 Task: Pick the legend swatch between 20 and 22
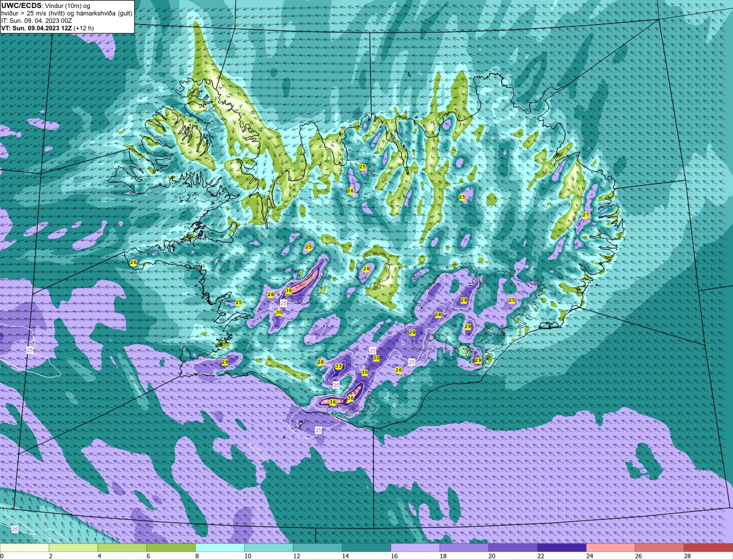[513, 547]
